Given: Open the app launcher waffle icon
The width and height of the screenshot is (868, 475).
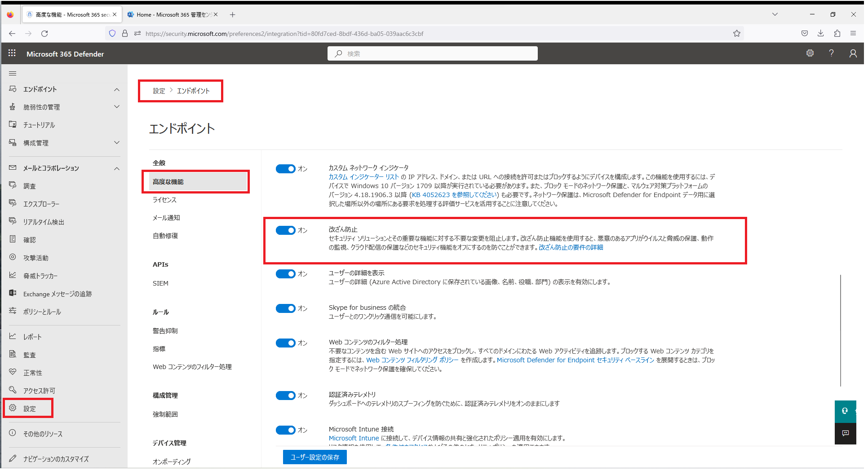Looking at the screenshot, I should (12, 53).
